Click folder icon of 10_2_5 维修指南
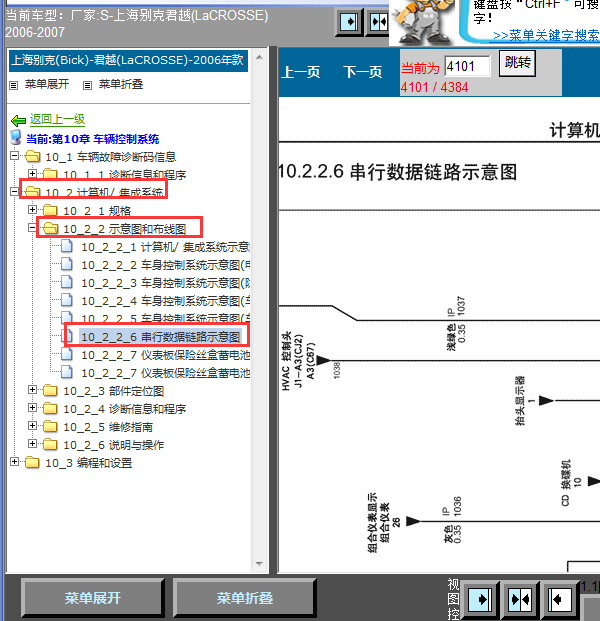600x621 pixels. coord(50,427)
